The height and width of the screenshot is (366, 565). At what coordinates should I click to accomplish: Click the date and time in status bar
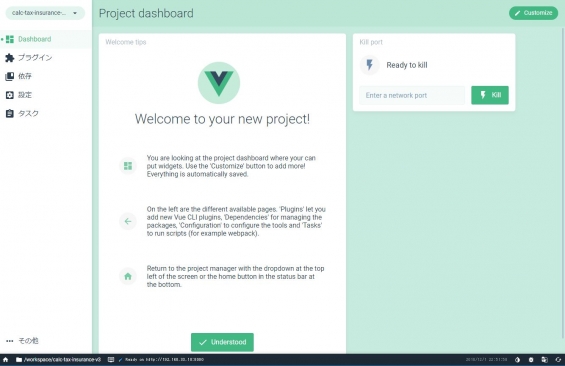click(486, 360)
